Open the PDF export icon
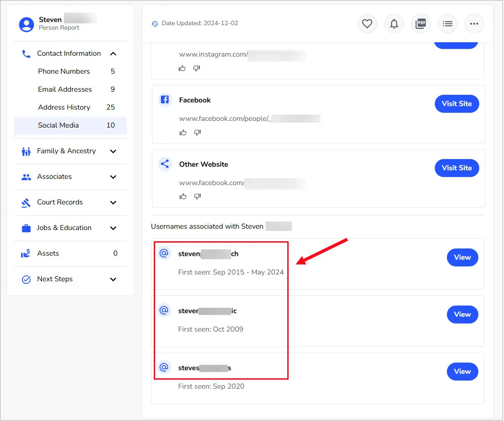Viewport: 504px width, 421px height. (421, 23)
